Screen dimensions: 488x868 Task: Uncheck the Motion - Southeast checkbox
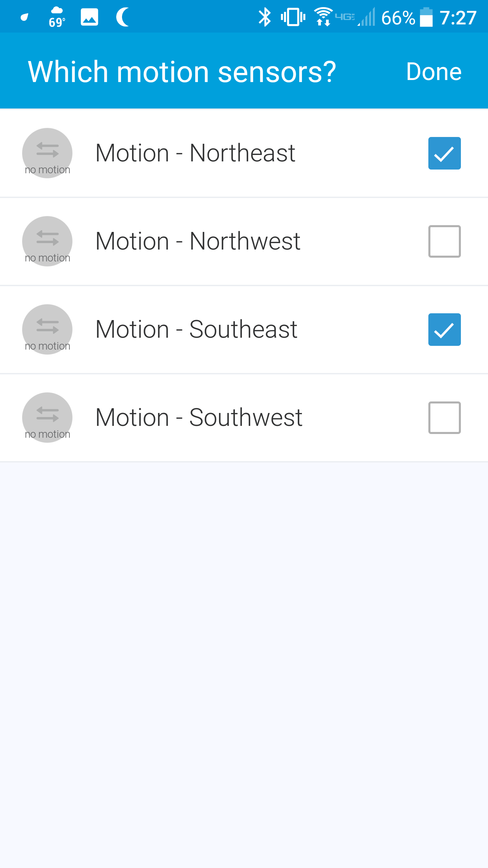[444, 330]
